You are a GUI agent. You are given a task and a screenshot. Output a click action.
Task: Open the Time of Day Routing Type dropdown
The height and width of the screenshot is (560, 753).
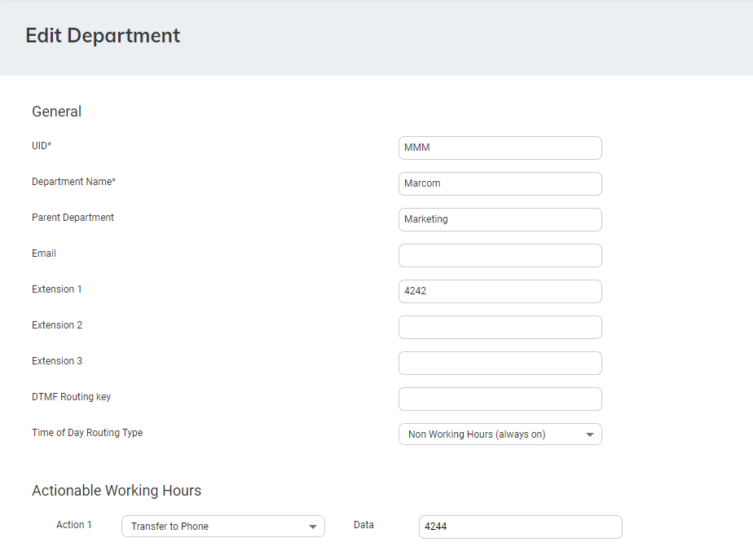coord(500,434)
